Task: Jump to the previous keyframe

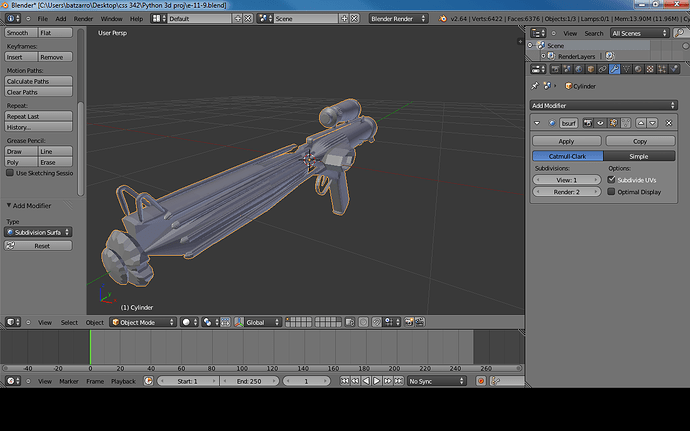Action: coord(355,381)
